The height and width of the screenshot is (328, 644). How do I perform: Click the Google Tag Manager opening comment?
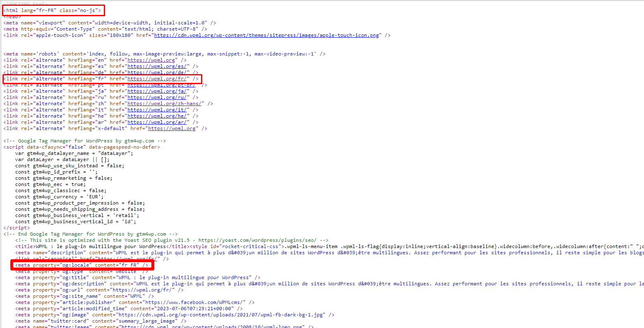pos(84,141)
